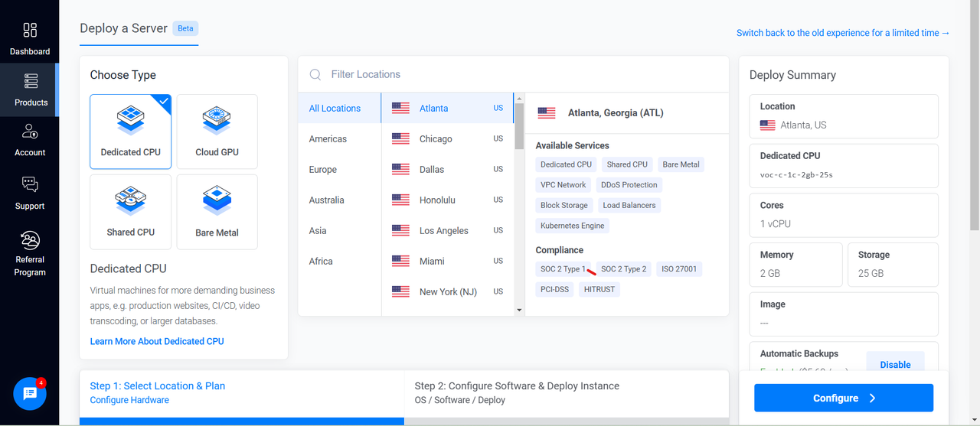
Task: Click the Bare Metal service tag
Action: (681, 164)
